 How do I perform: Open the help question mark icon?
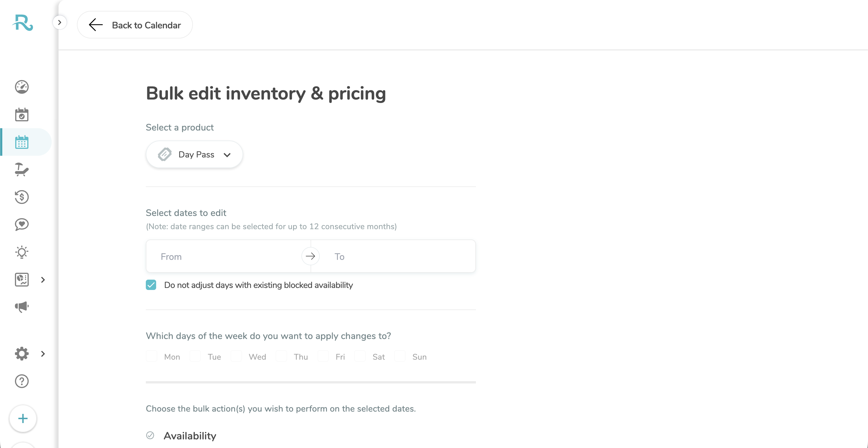pyautogui.click(x=22, y=381)
